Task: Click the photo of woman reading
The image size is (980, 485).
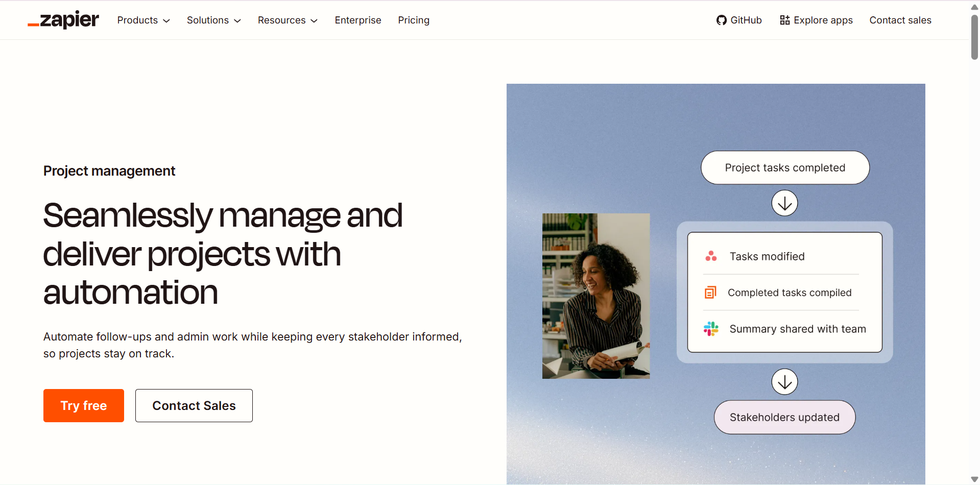Action: coord(596,296)
